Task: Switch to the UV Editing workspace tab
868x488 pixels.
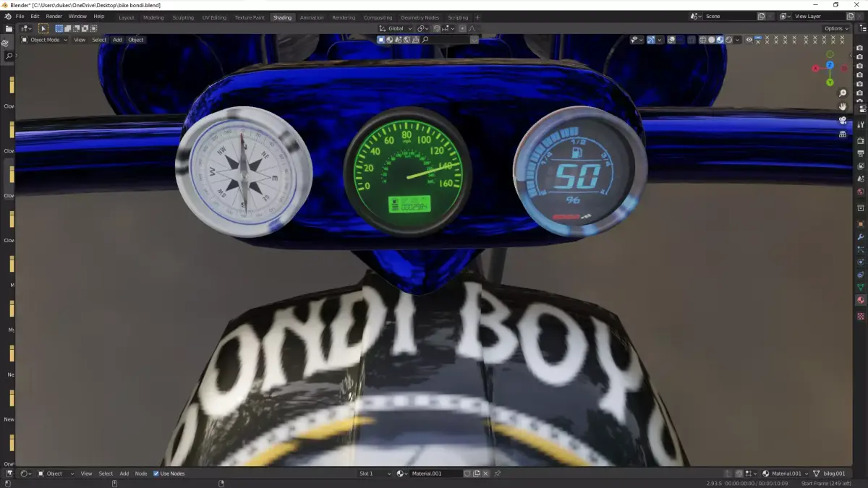Action: pos(214,17)
